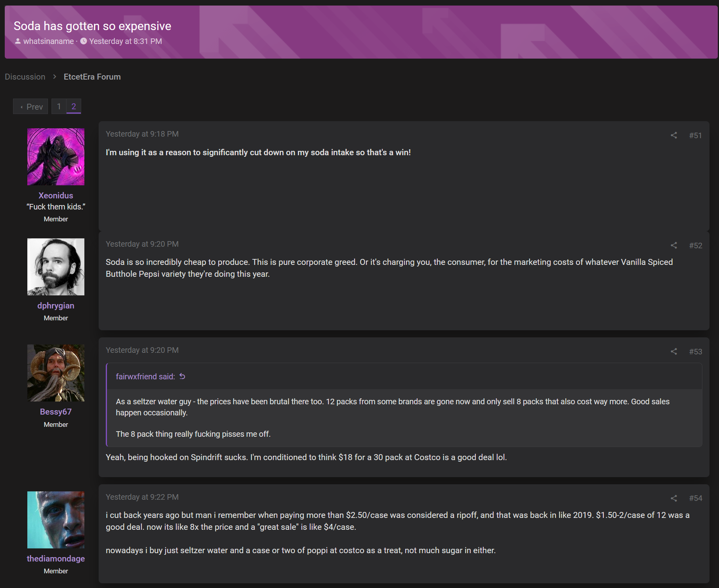This screenshot has height=588, width=719.
Task: Open dphrygian's avatar image
Action: click(56, 267)
